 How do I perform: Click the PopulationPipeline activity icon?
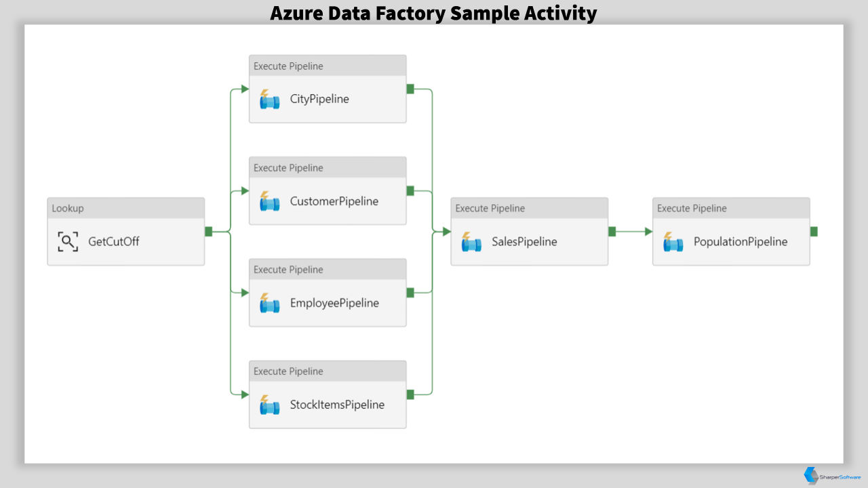(673, 241)
